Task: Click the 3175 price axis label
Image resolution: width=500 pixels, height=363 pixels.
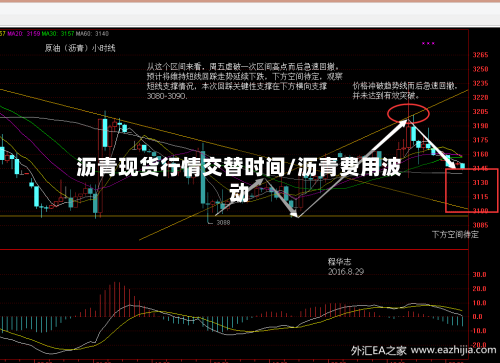Action: pos(480,140)
